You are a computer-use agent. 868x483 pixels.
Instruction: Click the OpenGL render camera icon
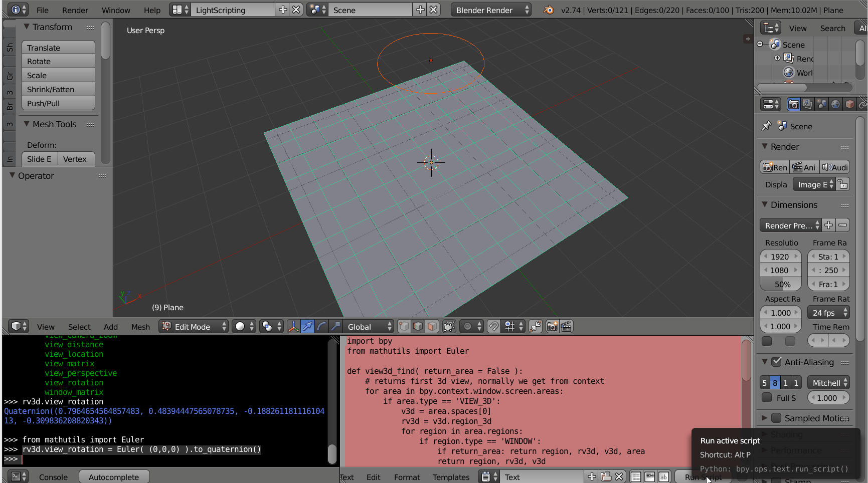pyautogui.click(x=552, y=326)
